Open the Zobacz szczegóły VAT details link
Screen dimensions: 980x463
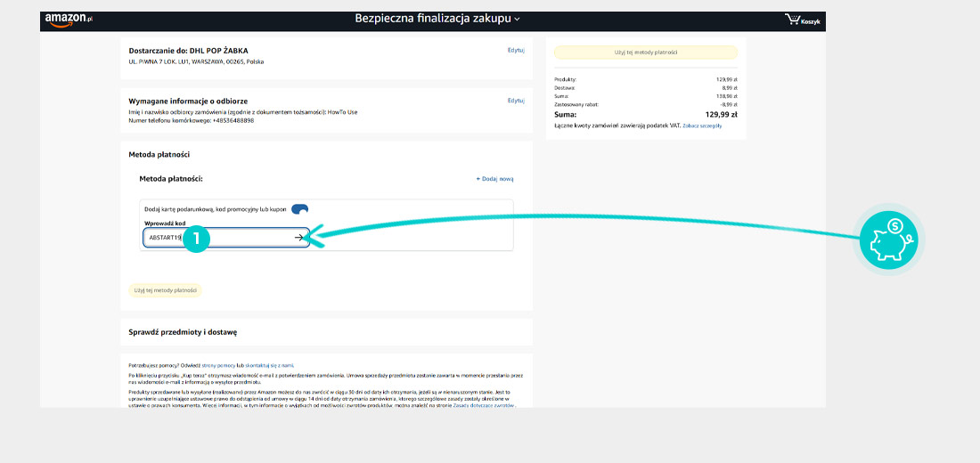click(x=702, y=126)
